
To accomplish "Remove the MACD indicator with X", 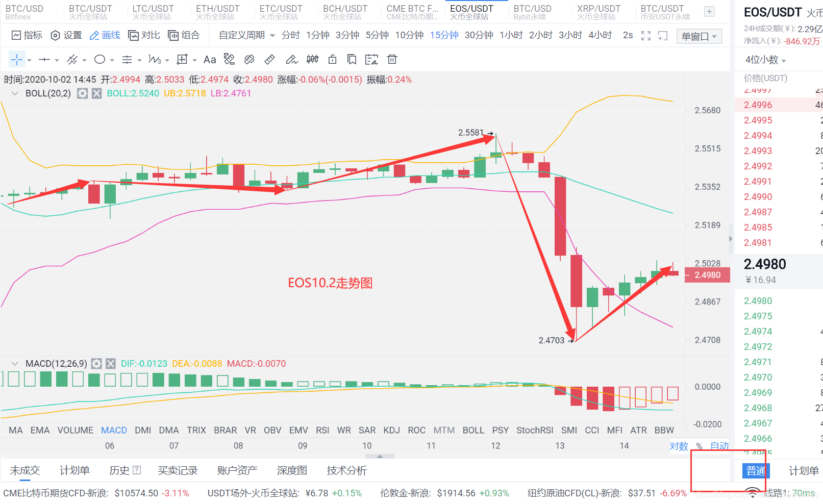I will click(111, 364).
